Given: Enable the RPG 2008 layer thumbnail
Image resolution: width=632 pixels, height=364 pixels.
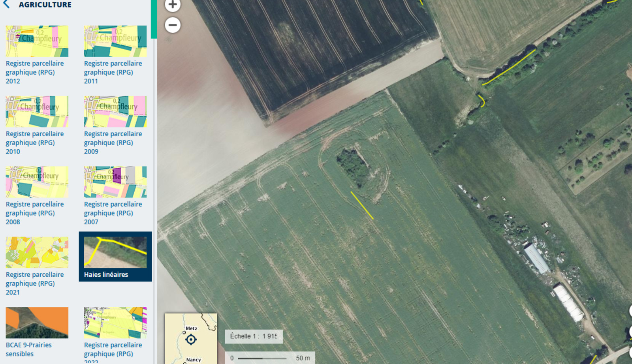Looking at the screenshot, I should (37, 182).
